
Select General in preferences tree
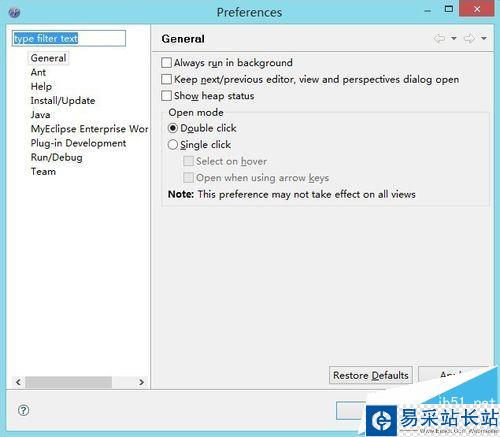click(48, 58)
